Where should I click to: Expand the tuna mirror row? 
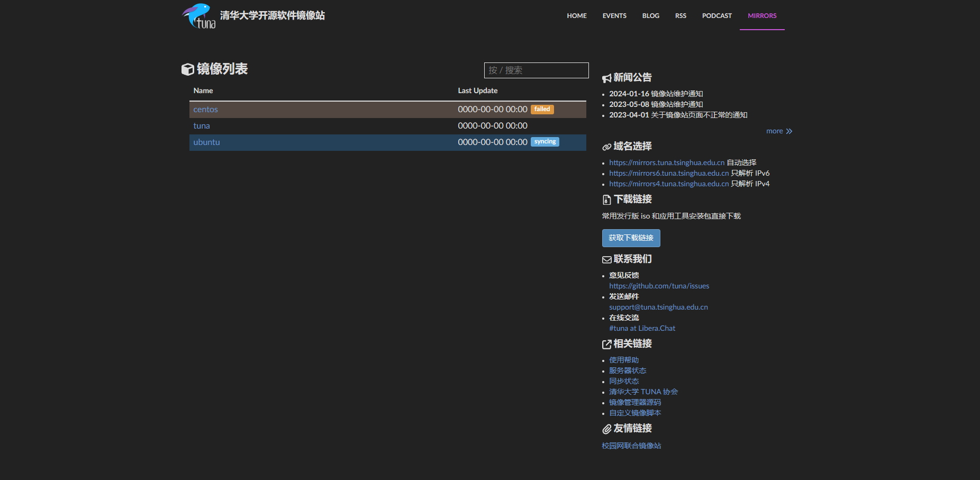pyautogui.click(x=202, y=125)
